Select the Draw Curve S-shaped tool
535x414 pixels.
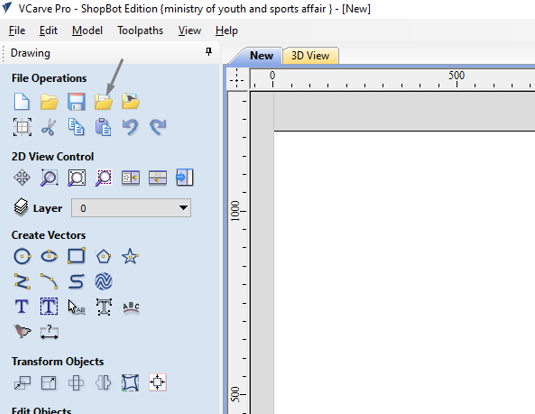pyautogui.click(x=76, y=282)
